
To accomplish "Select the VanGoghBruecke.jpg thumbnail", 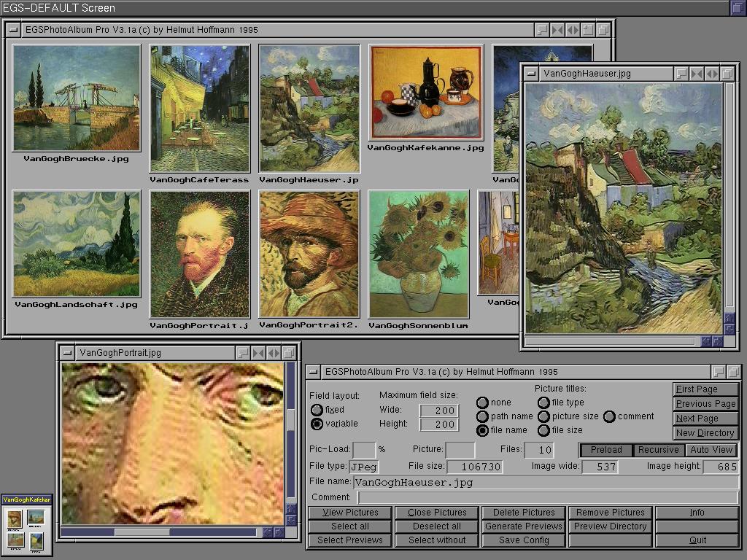I will point(76,98).
